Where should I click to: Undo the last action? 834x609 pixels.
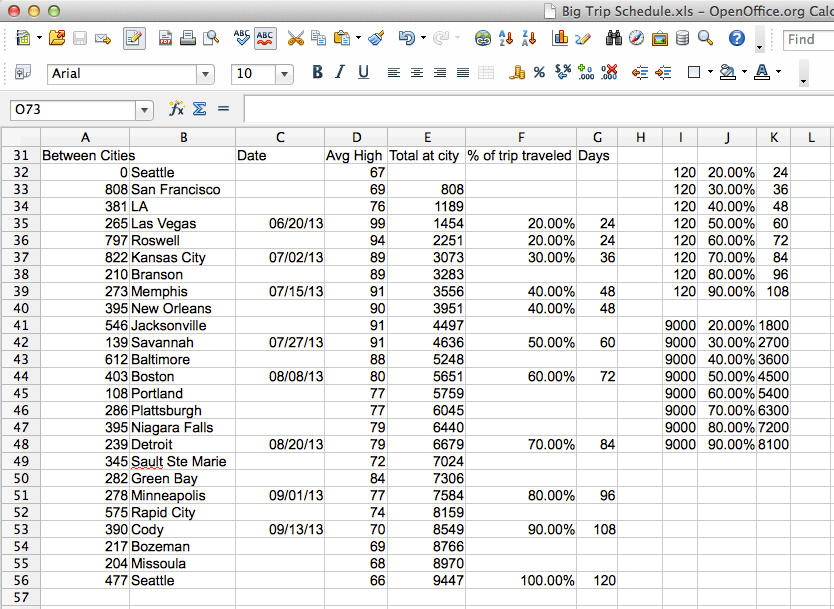407,38
